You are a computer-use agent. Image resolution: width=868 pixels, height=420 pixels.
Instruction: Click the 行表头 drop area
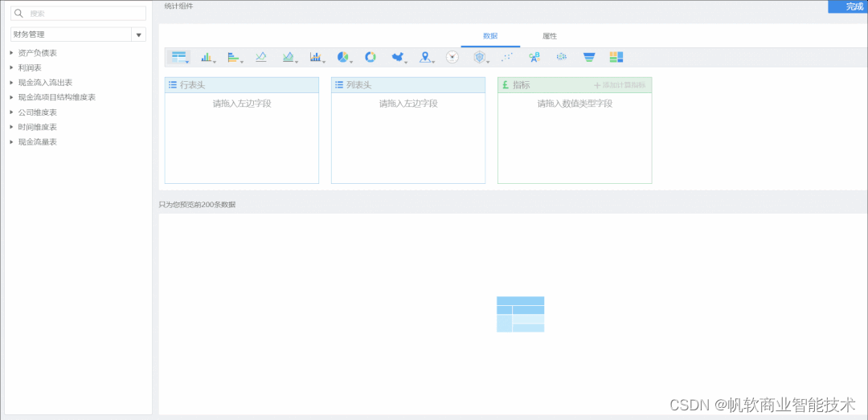(x=242, y=138)
